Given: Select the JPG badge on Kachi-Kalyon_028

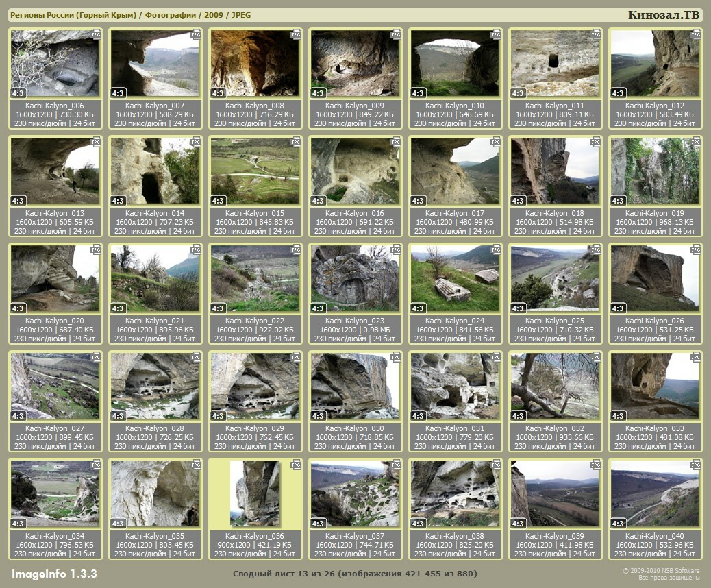Looking at the screenshot, I should [196, 356].
